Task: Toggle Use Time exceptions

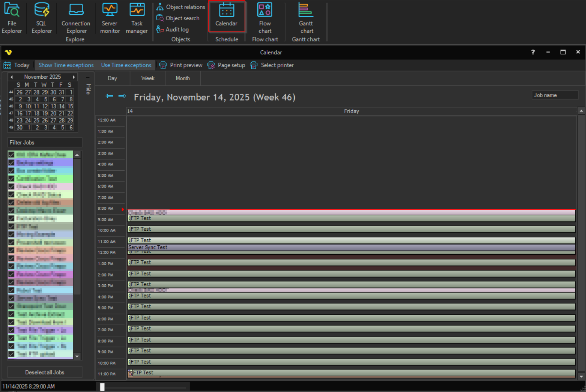Action: (126, 65)
